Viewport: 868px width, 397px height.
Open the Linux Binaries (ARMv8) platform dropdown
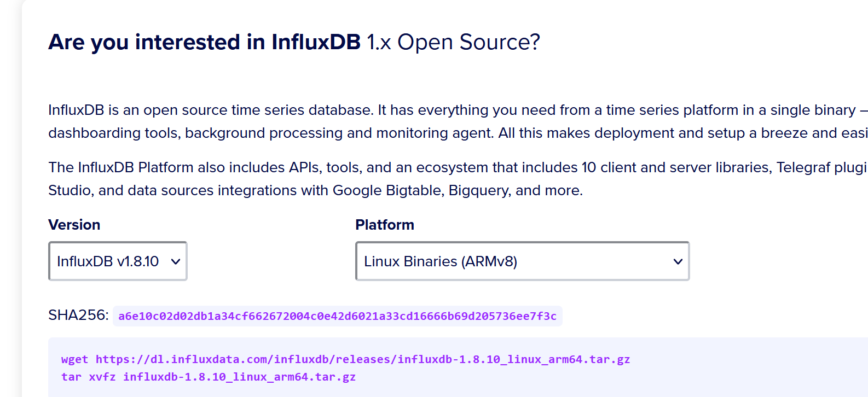522,261
